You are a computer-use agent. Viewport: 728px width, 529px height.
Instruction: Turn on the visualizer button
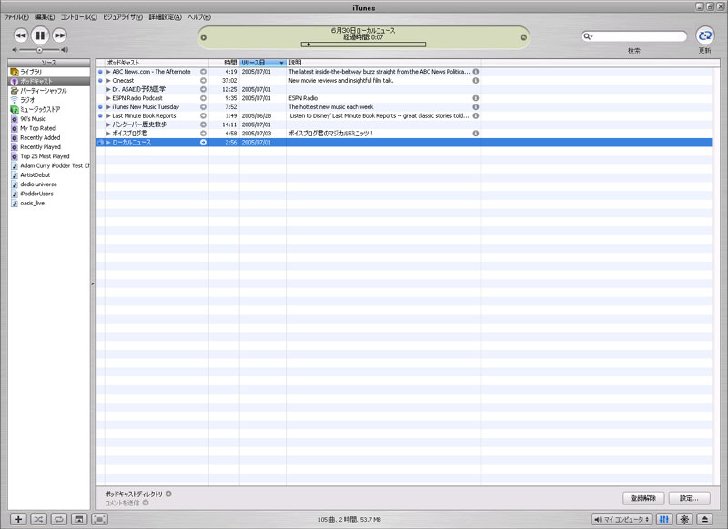pos(684,519)
